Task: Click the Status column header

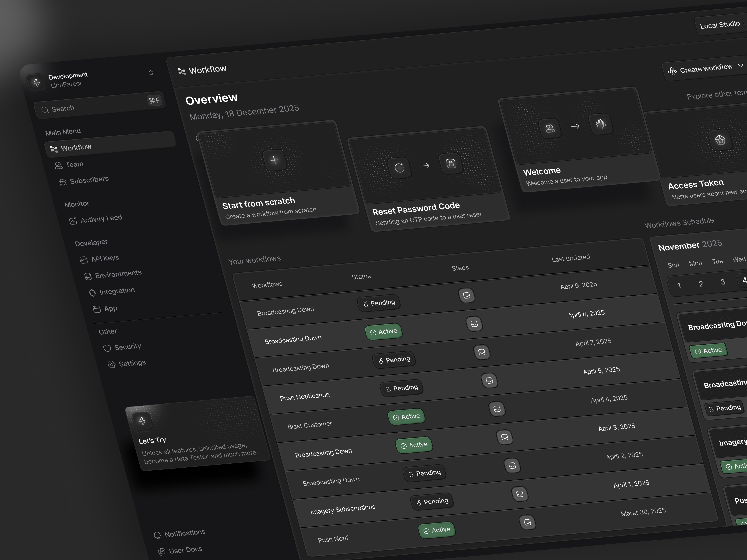Action: point(361,276)
